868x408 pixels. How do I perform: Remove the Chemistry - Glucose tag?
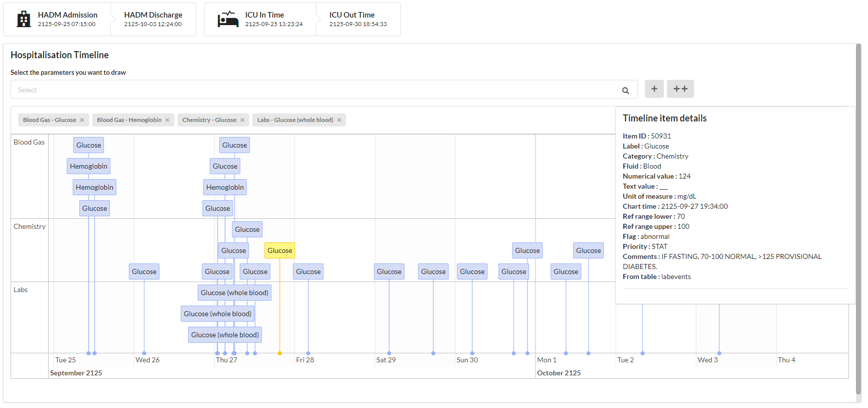tap(242, 120)
